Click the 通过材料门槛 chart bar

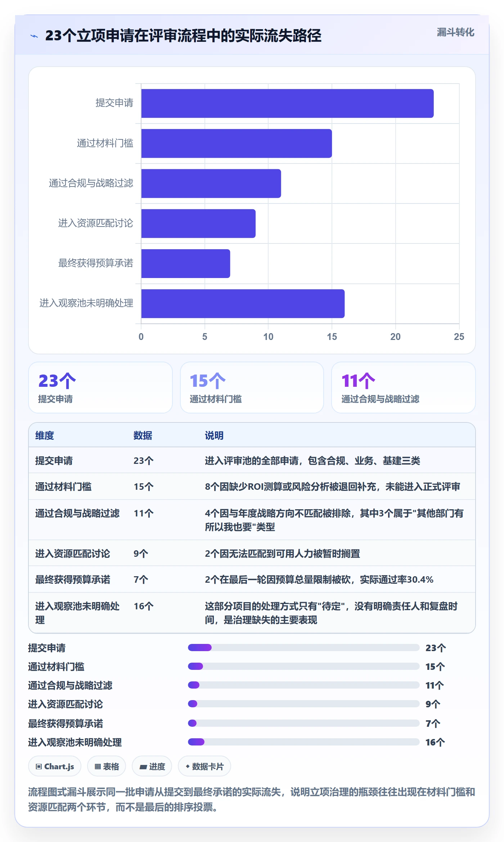237,143
